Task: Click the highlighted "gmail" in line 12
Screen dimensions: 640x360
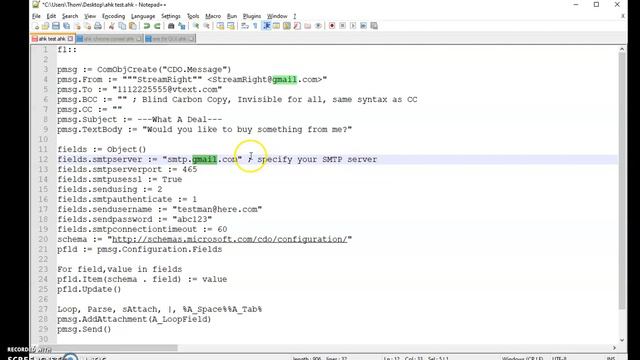Action: tap(204, 160)
